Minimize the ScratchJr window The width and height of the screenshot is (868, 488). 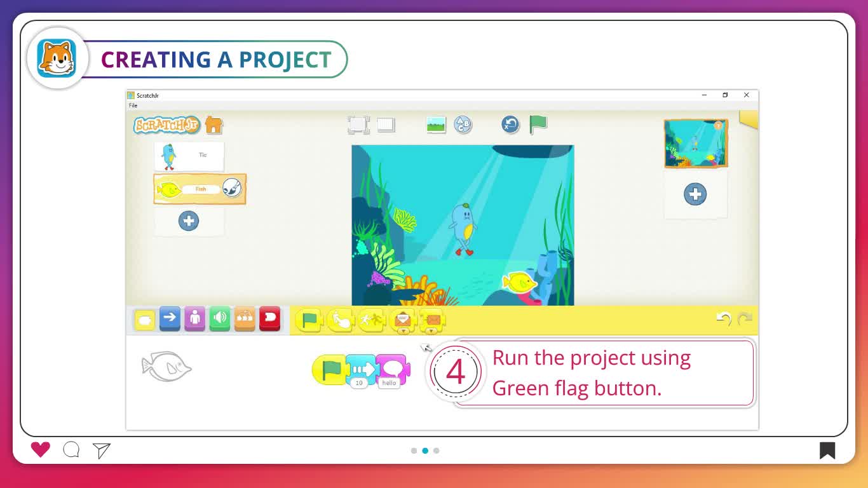[x=704, y=95]
